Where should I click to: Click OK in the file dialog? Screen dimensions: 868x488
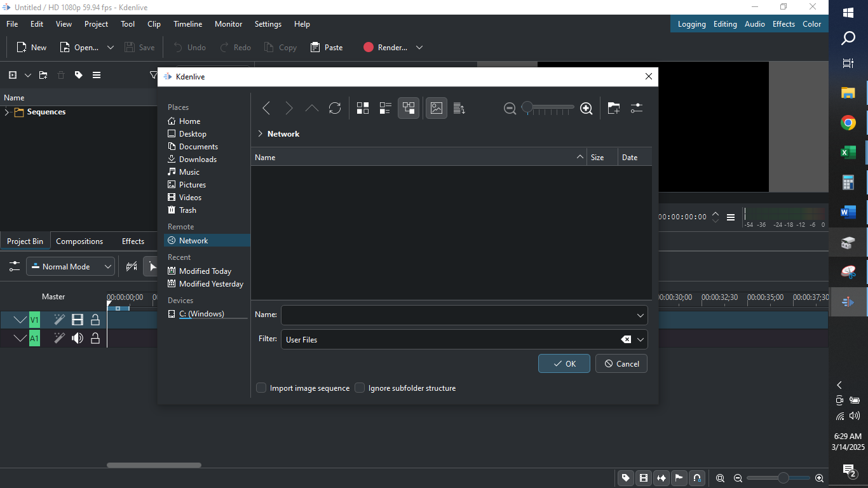click(x=564, y=363)
